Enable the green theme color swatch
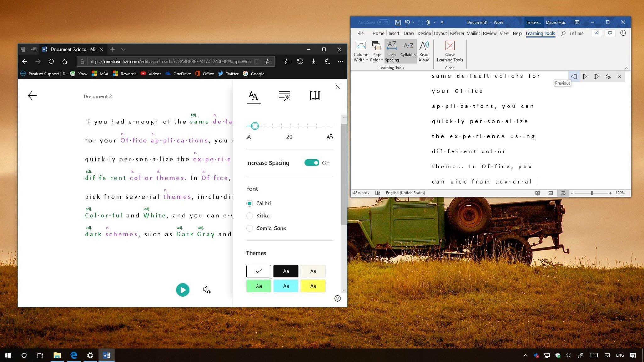This screenshot has height=362, width=644. click(x=258, y=286)
